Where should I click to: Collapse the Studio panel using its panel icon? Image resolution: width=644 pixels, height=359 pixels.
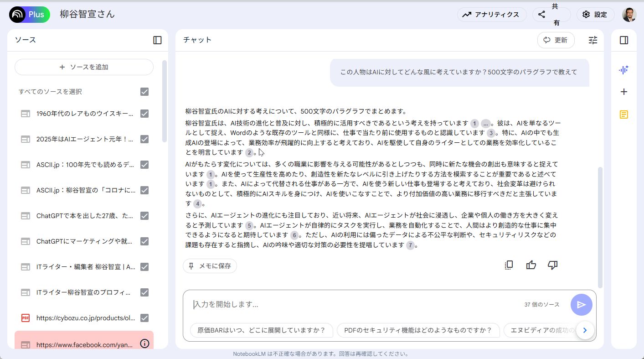tap(623, 40)
